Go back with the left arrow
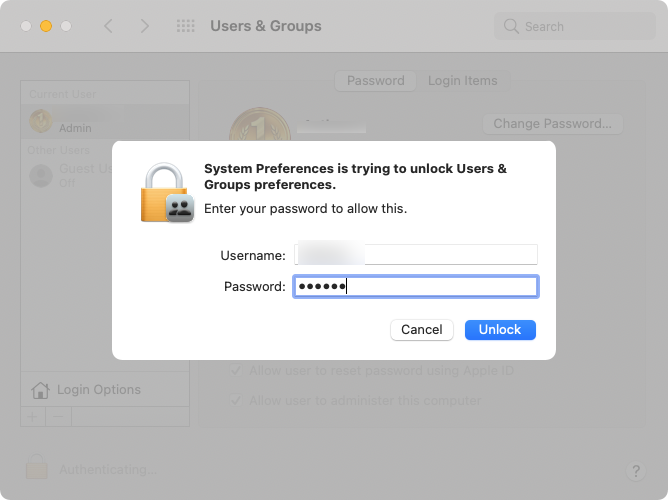The height and width of the screenshot is (500, 668). click(109, 26)
